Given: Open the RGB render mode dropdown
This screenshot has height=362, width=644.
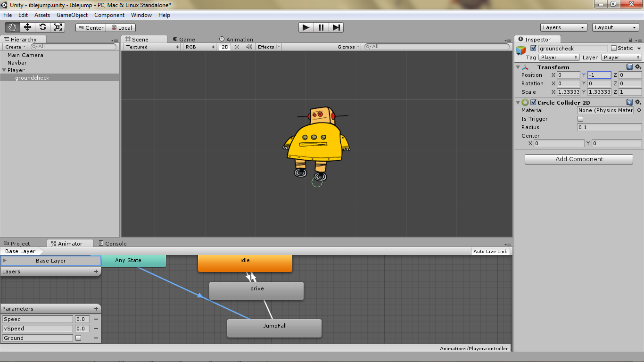Looking at the screenshot, I should point(200,47).
